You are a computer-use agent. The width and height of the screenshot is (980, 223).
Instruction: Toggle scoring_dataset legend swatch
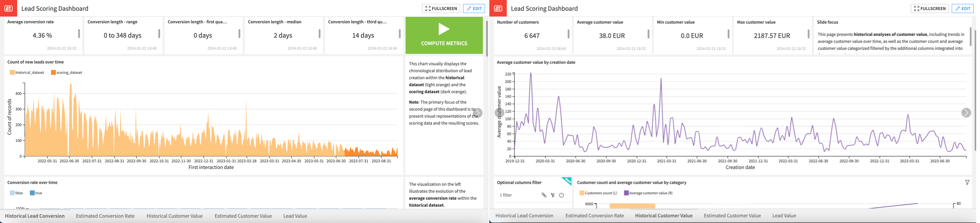pos(53,72)
